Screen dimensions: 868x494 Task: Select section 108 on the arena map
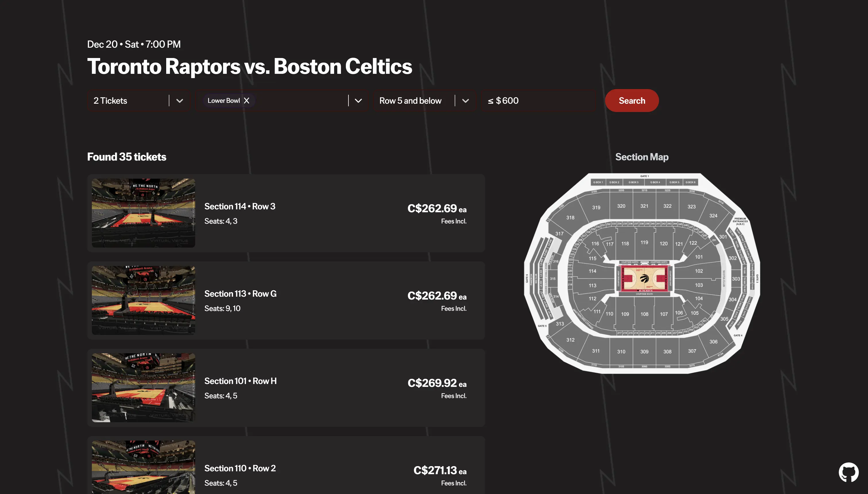point(644,314)
